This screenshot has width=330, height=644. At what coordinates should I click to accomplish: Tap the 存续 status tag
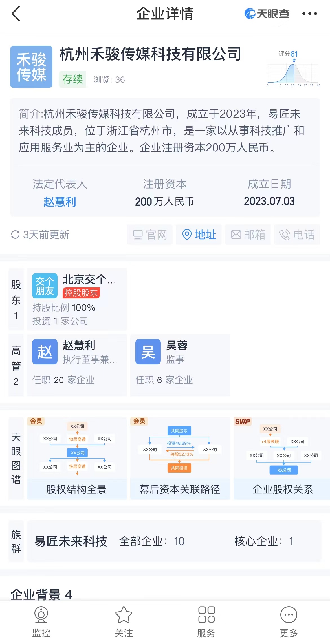coord(73,79)
